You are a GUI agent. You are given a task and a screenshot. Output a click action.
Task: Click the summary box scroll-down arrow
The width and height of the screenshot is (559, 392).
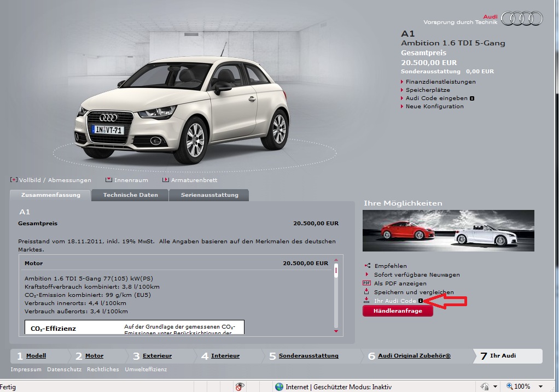(336, 331)
